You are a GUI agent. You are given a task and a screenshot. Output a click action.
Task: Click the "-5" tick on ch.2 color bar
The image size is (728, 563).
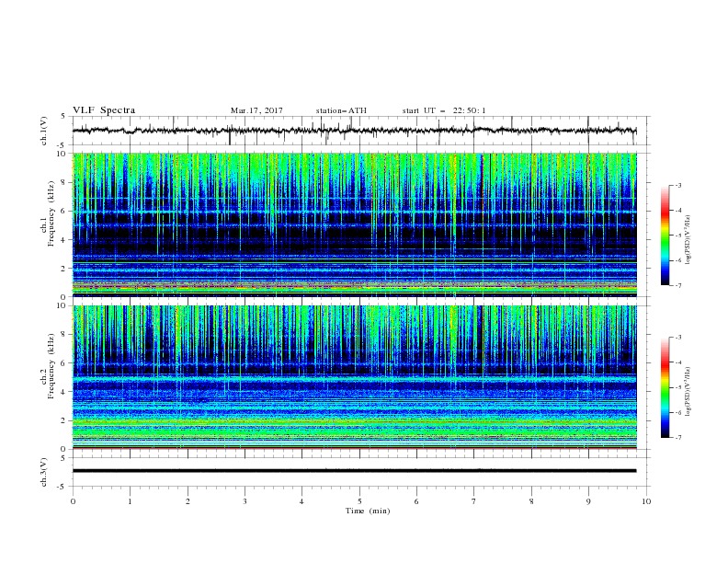[678, 387]
